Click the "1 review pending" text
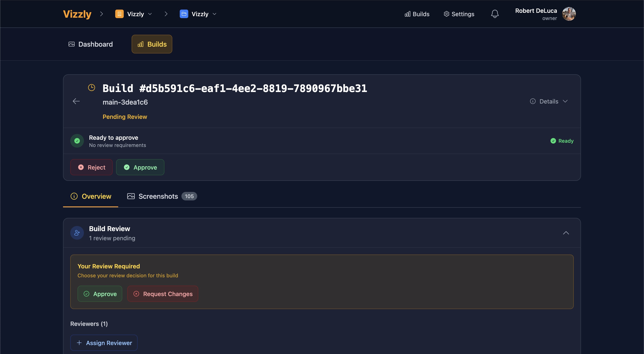 tap(112, 238)
